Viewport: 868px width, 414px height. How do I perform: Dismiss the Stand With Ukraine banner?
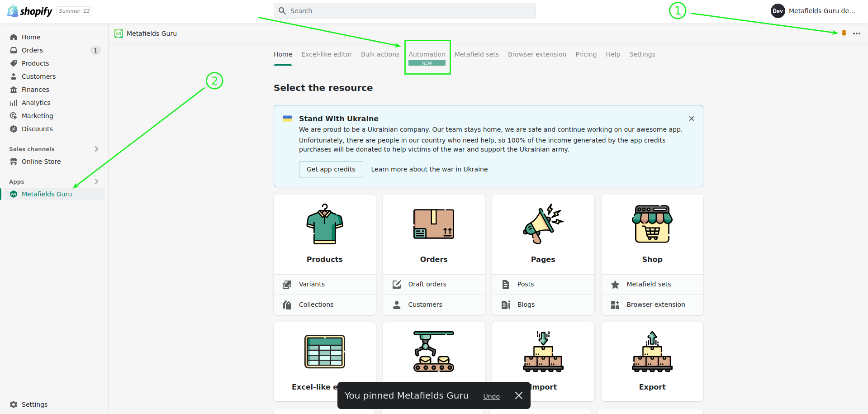(692, 119)
